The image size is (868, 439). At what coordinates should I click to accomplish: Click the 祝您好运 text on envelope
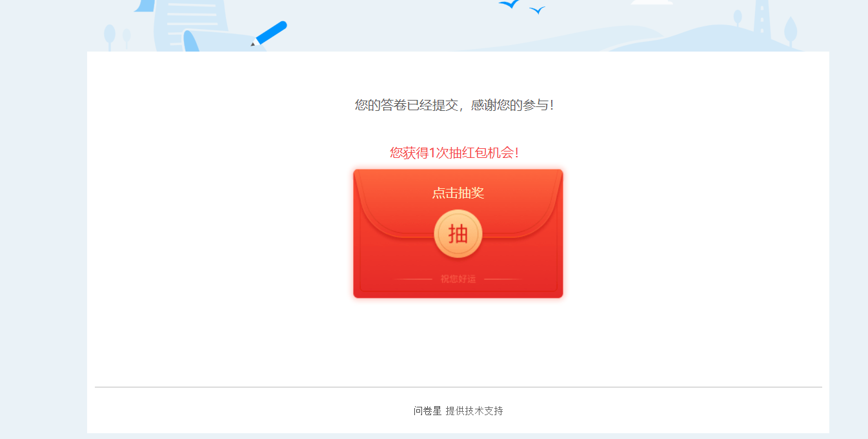coord(458,279)
